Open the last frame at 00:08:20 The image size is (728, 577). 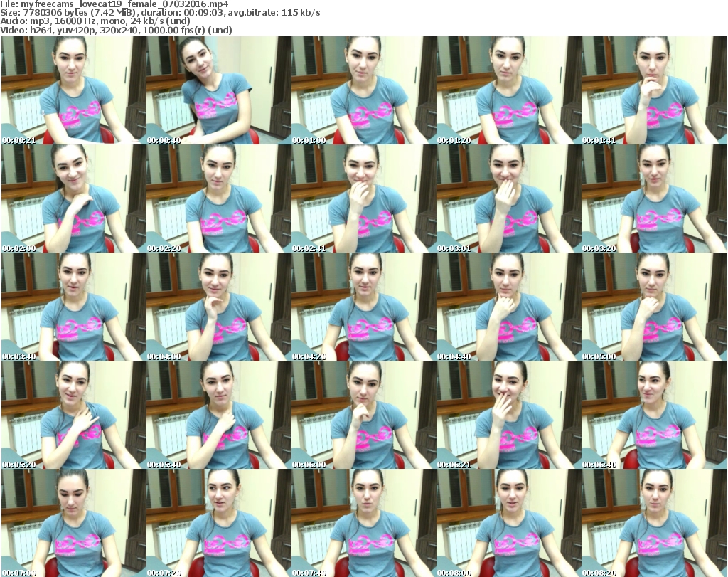click(654, 523)
